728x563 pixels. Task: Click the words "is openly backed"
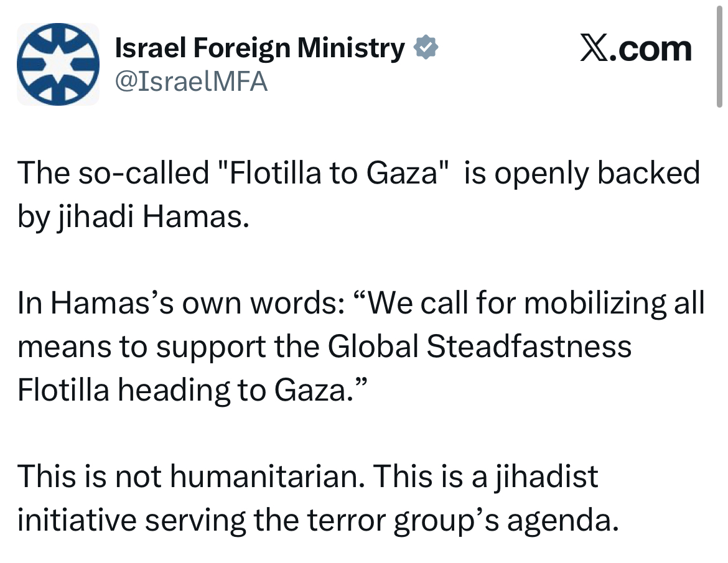tap(582, 173)
